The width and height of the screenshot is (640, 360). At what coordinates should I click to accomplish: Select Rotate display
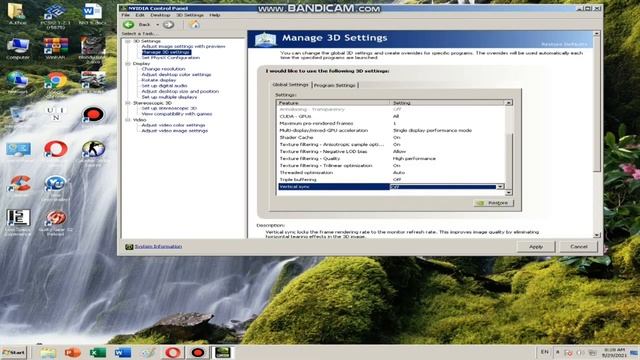point(159,80)
